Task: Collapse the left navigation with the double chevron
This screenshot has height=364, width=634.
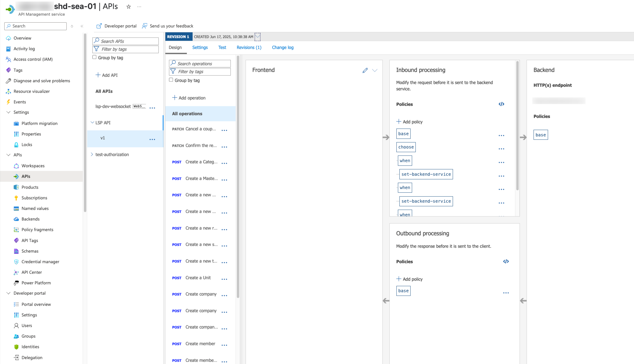Action: coord(82,26)
